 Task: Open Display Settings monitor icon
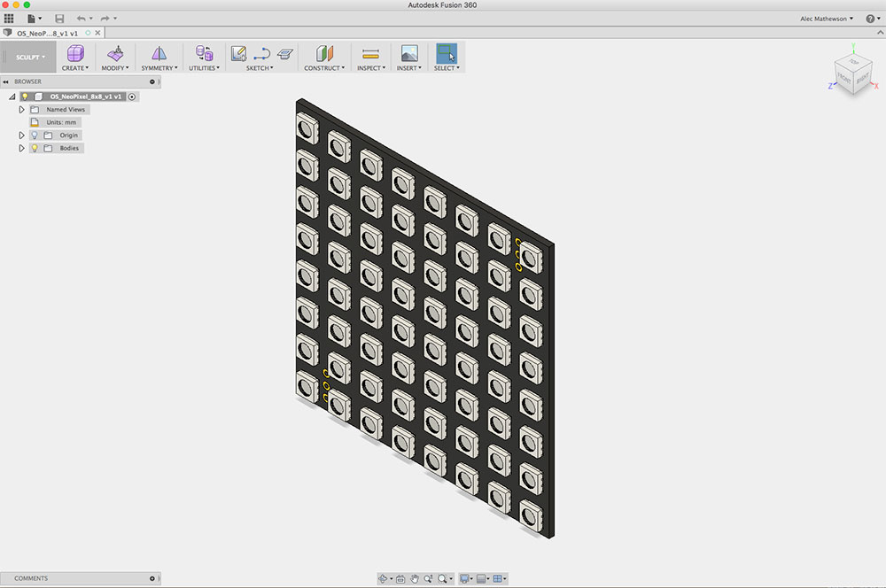click(464, 578)
